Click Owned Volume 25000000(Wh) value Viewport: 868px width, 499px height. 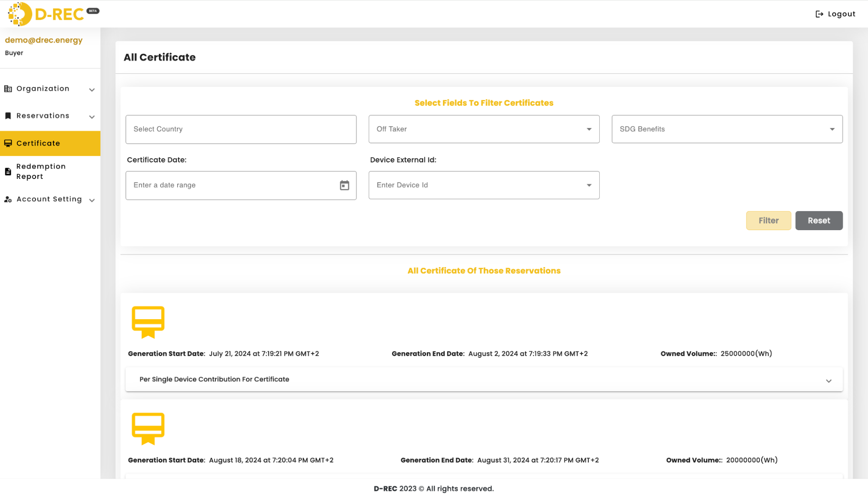[x=746, y=354]
